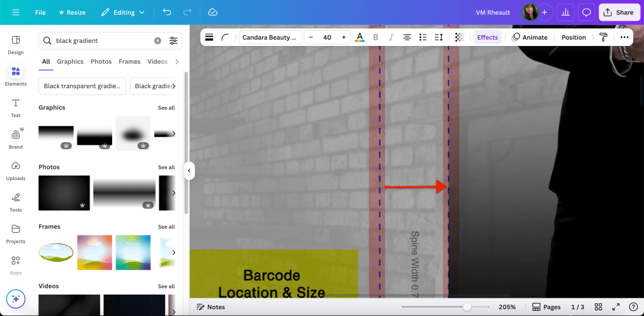Open the search filter options icon
The image size is (644, 316).
(173, 41)
